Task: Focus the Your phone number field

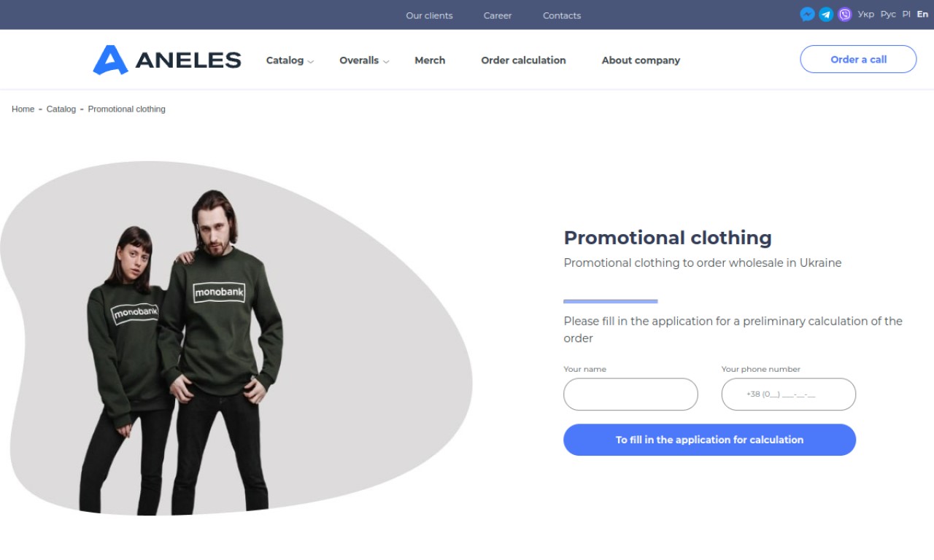Action: click(789, 394)
